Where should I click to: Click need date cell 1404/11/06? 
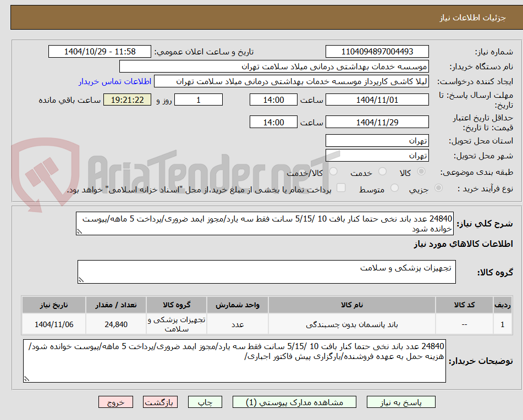point(54,324)
